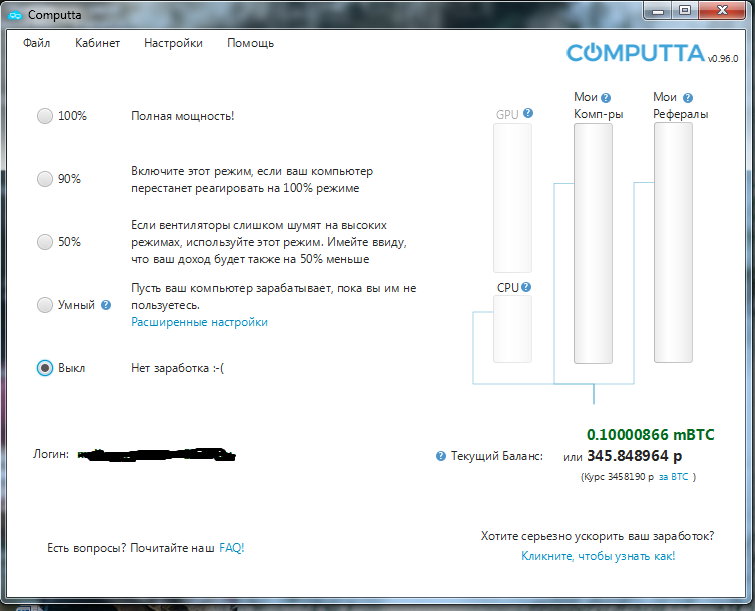Open the Файл menu

37,43
